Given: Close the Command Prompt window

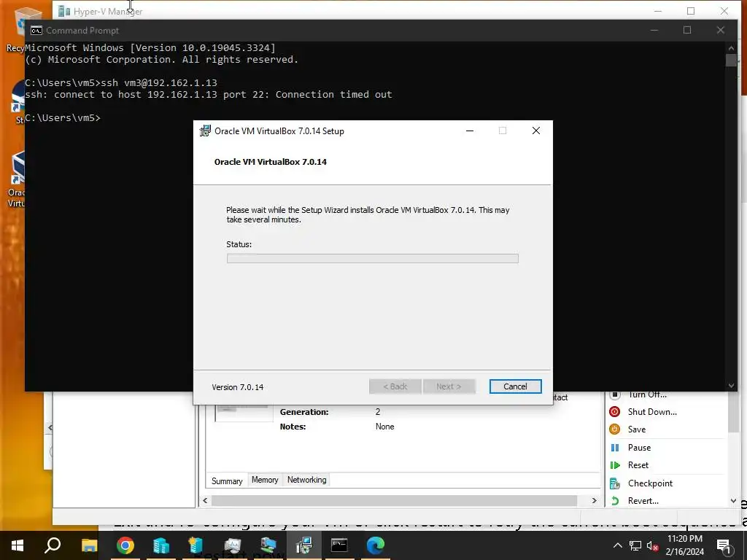Looking at the screenshot, I should tap(720, 30).
